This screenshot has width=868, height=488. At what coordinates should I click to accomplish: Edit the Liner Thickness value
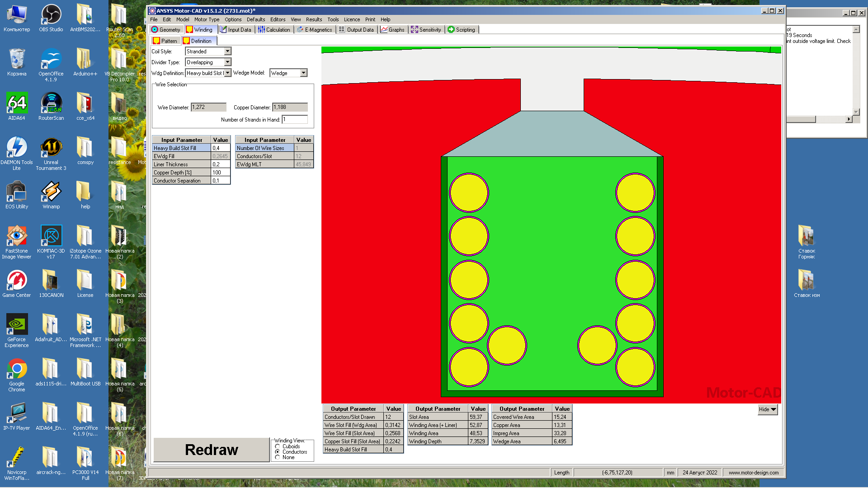(x=221, y=164)
